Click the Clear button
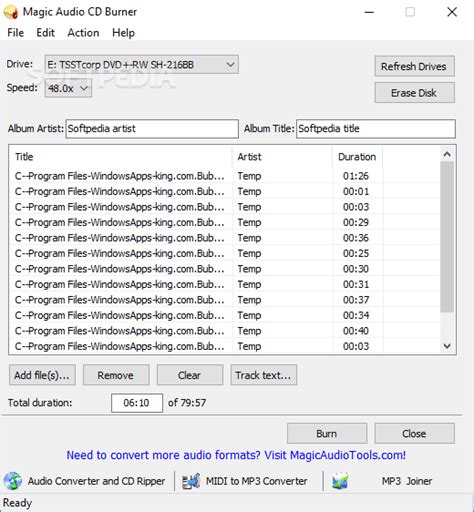474x512 pixels. point(190,375)
